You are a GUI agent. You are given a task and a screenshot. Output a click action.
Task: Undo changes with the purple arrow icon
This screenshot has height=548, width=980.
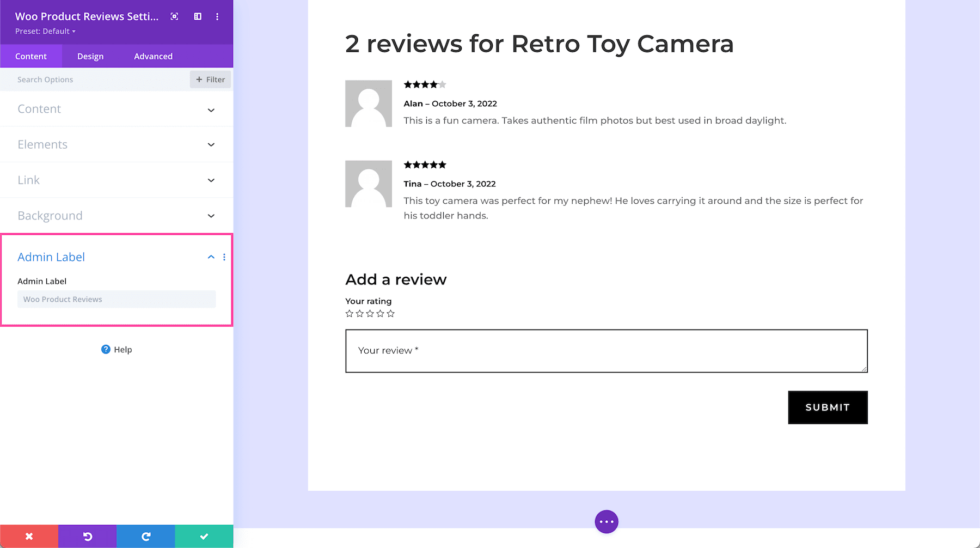click(x=87, y=536)
